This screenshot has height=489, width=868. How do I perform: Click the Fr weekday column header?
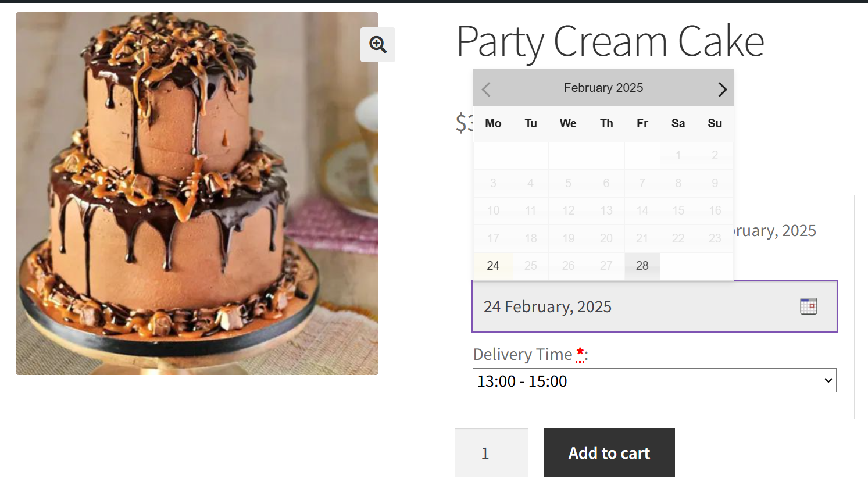pos(642,123)
